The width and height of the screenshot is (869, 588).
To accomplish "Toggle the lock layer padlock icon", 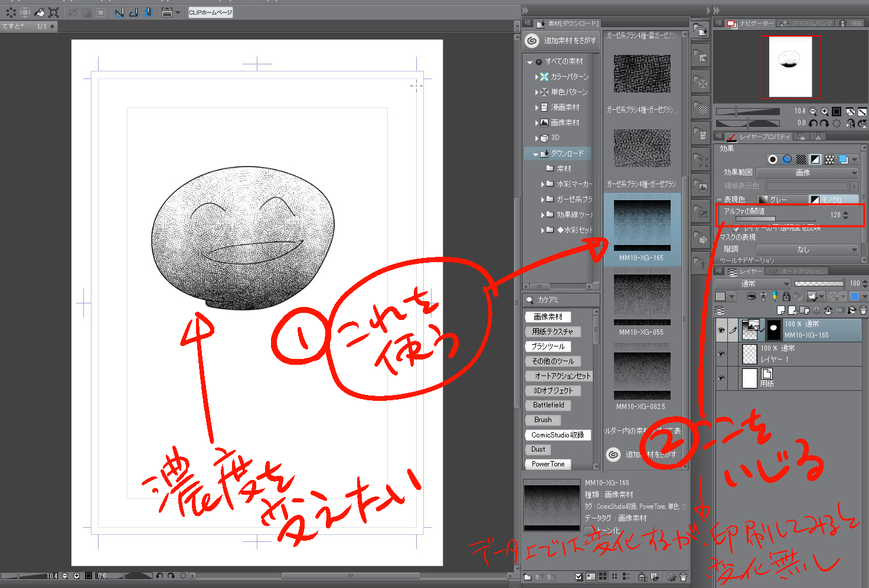I will 786,296.
